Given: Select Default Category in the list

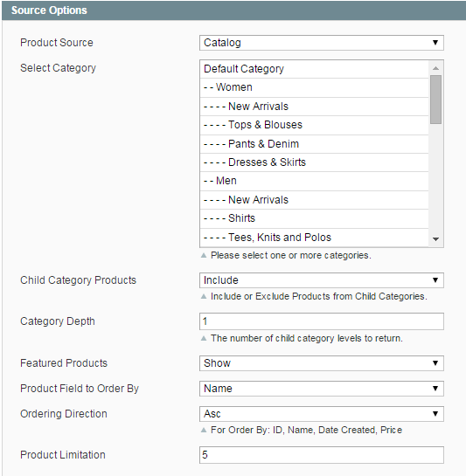Looking at the screenshot, I should [x=314, y=69].
